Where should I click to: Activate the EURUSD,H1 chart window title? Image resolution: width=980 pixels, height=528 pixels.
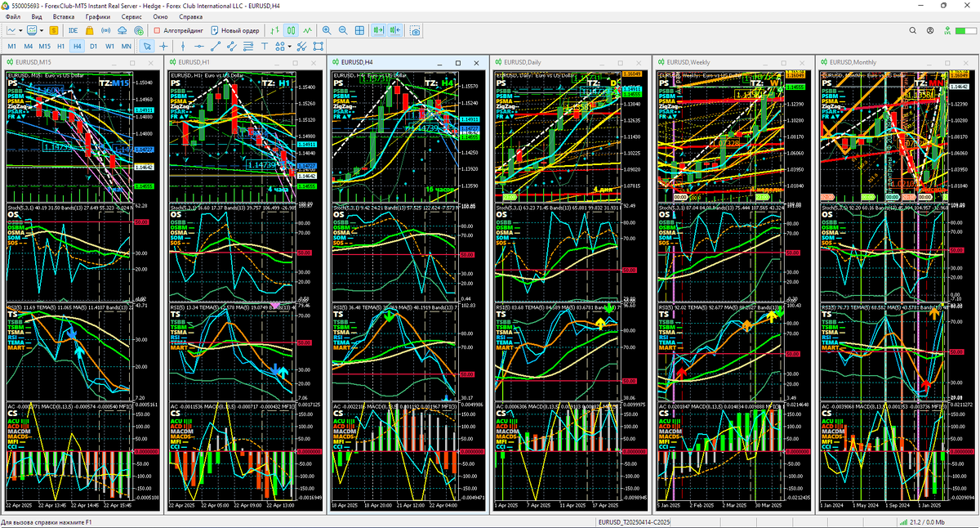click(194, 62)
